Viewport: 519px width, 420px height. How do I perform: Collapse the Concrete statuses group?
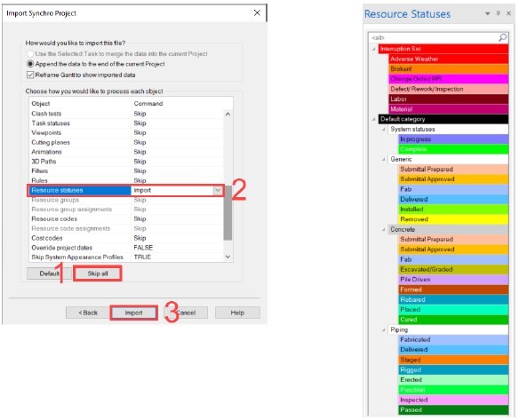pos(384,229)
